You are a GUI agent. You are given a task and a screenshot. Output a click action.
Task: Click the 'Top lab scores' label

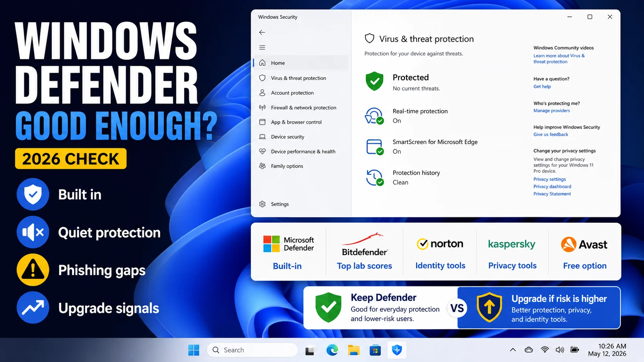(x=364, y=266)
